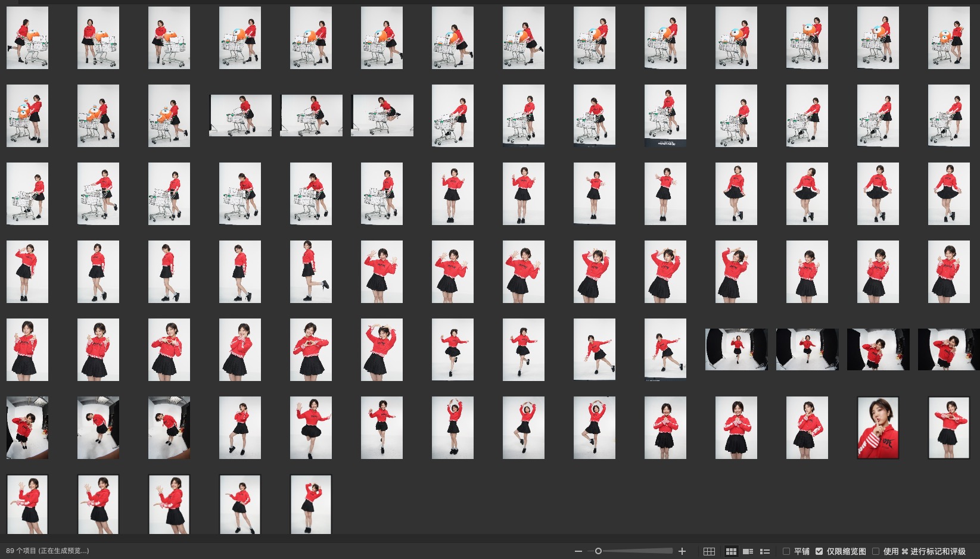Select the very last thumbnail in the grid
Image resolution: width=980 pixels, height=559 pixels.
click(310, 504)
